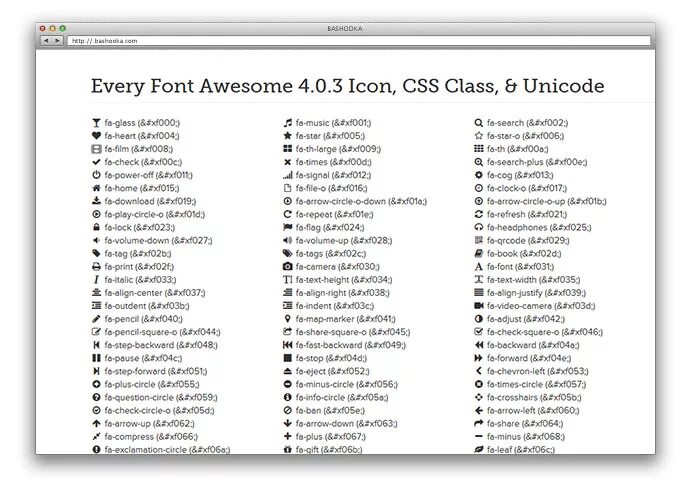Click the fa-times-circle (&#xf057;) entry text
Viewport: 690px width, 486px height.
[x=536, y=384]
